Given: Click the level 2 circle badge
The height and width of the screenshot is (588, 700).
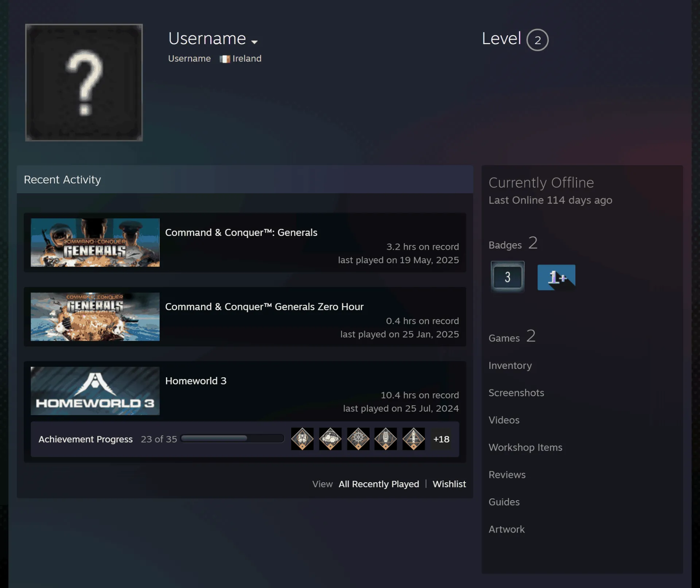Looking at the screenshot, I should coord(537,40).
